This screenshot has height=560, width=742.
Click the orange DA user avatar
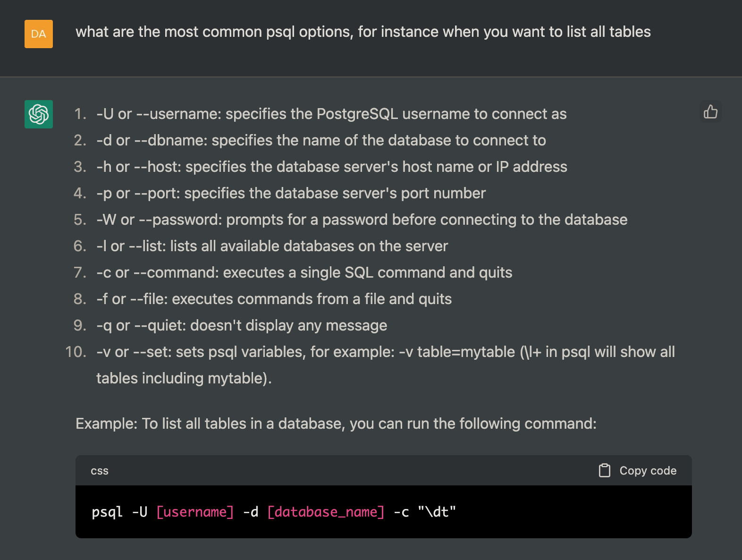39,34
